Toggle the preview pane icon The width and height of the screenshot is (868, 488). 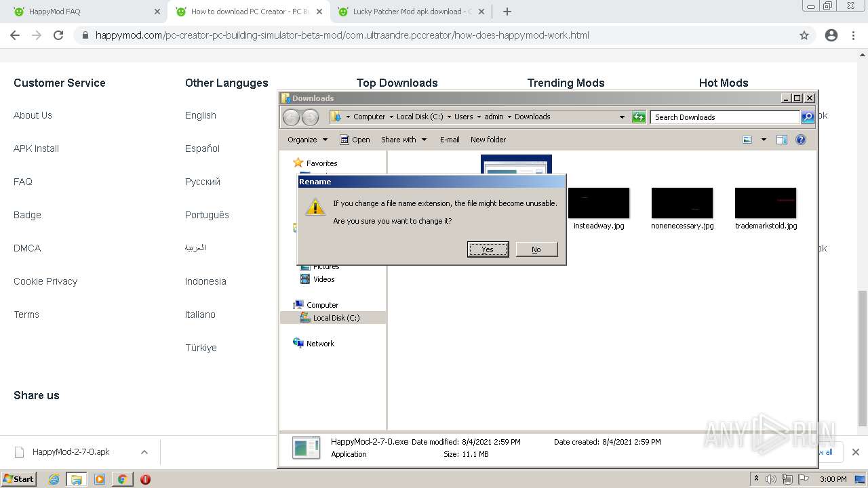pyautogui.click(x=782, y=140)
